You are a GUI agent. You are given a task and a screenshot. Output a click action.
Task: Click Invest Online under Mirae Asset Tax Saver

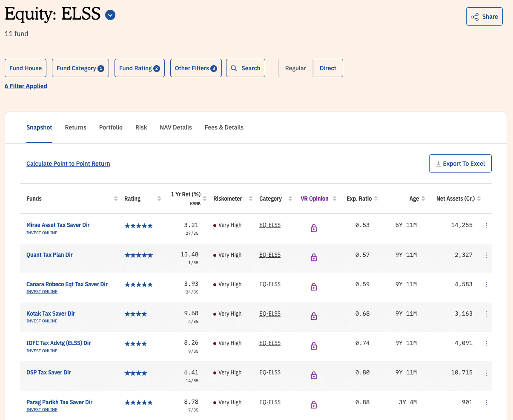point(42,233)
